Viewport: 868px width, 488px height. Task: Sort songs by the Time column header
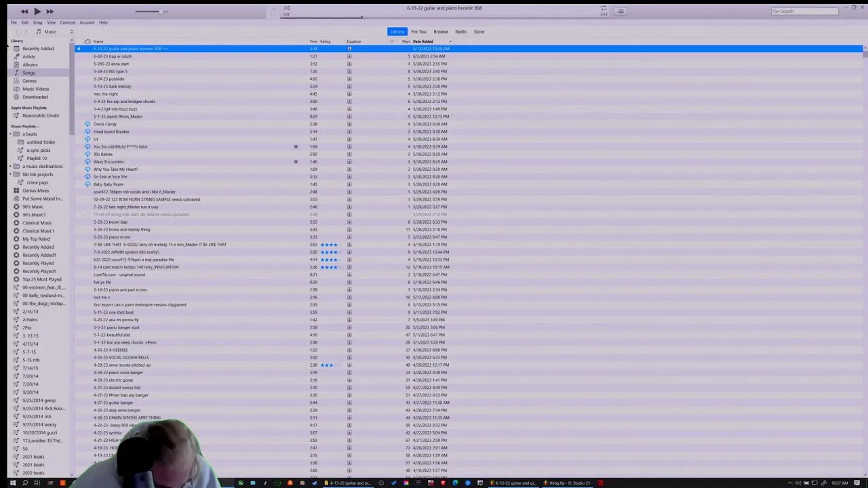[x=313, y=41]
